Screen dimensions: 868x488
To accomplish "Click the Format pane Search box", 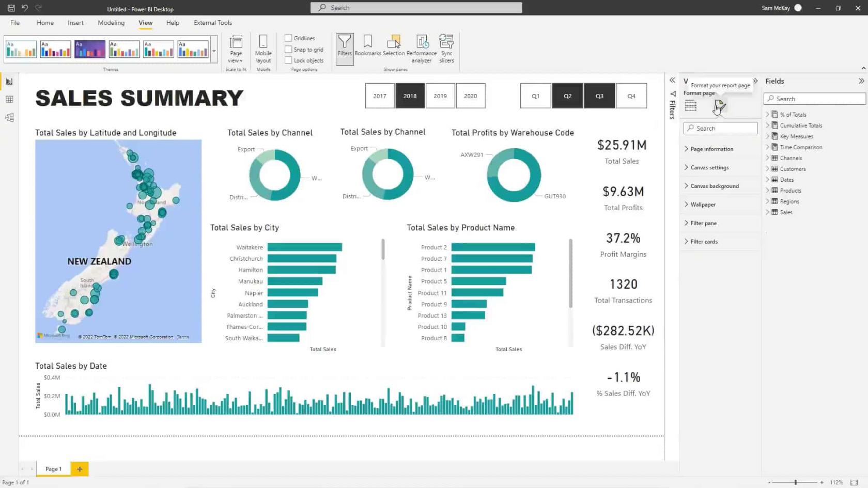I will click(x=721, y=128).
